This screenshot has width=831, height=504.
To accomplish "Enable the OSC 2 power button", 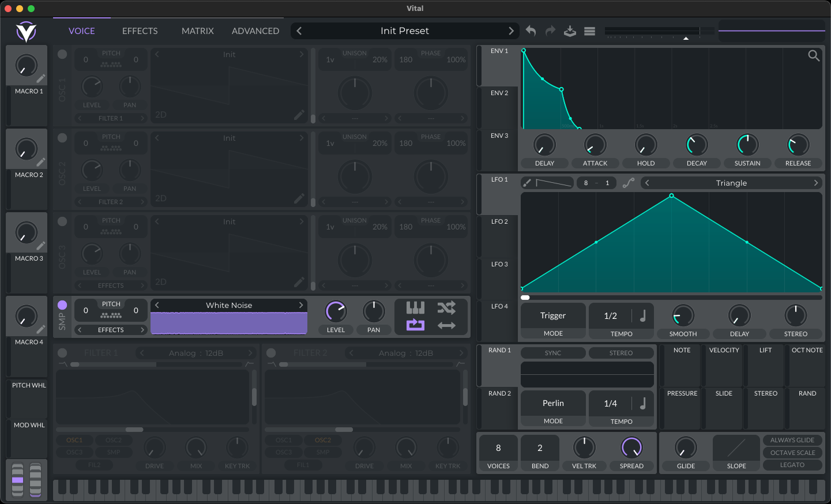I will click(x=62, y=138).
